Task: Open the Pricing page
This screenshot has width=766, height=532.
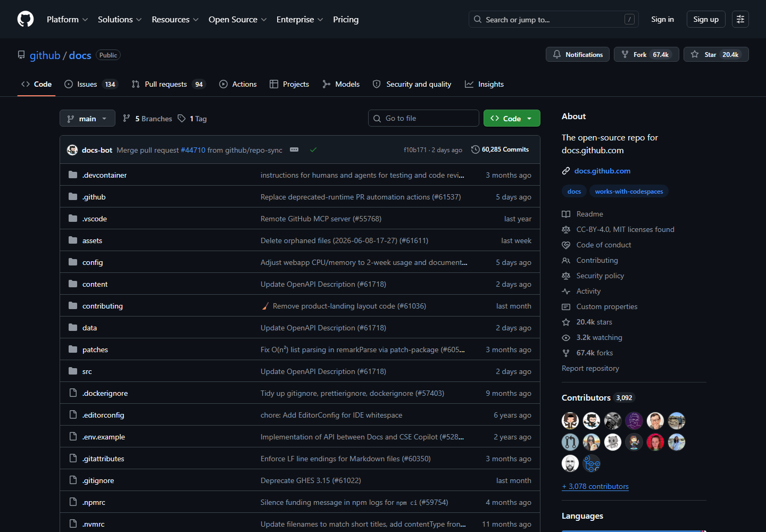Action: (x=346, y=19)
